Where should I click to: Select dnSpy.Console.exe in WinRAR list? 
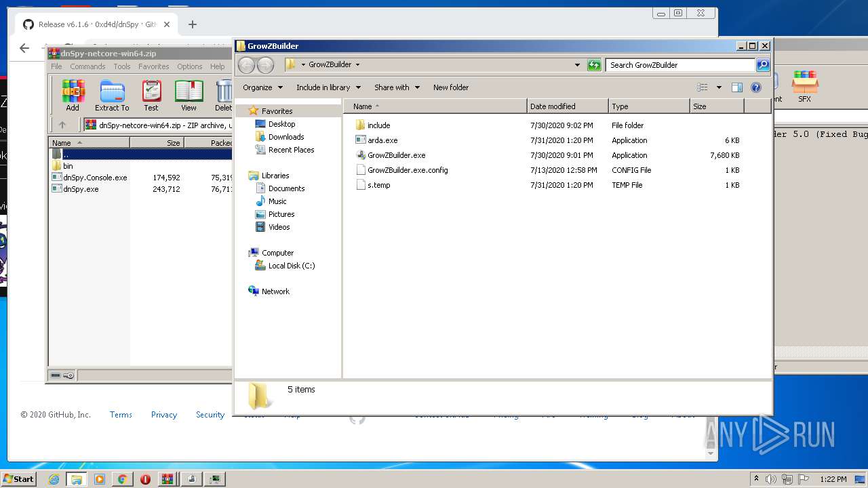pos(95,178)
